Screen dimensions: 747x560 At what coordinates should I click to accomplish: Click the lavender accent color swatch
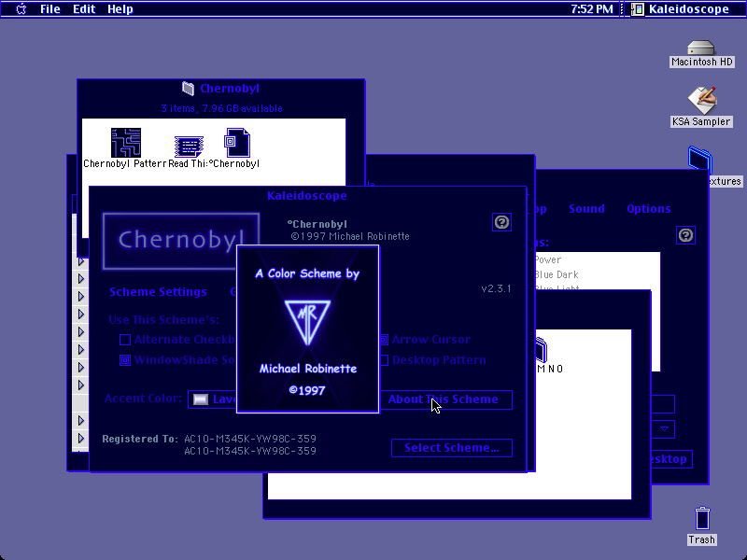tap(201, 399)
